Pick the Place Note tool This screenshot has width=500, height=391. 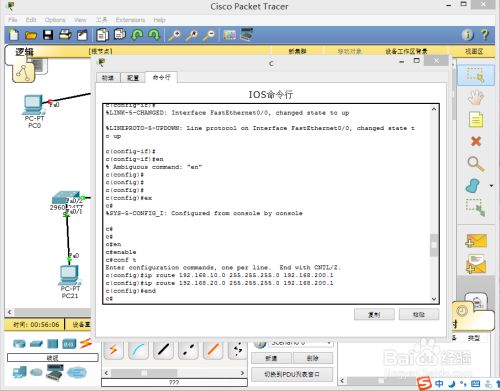click(476, 119)
